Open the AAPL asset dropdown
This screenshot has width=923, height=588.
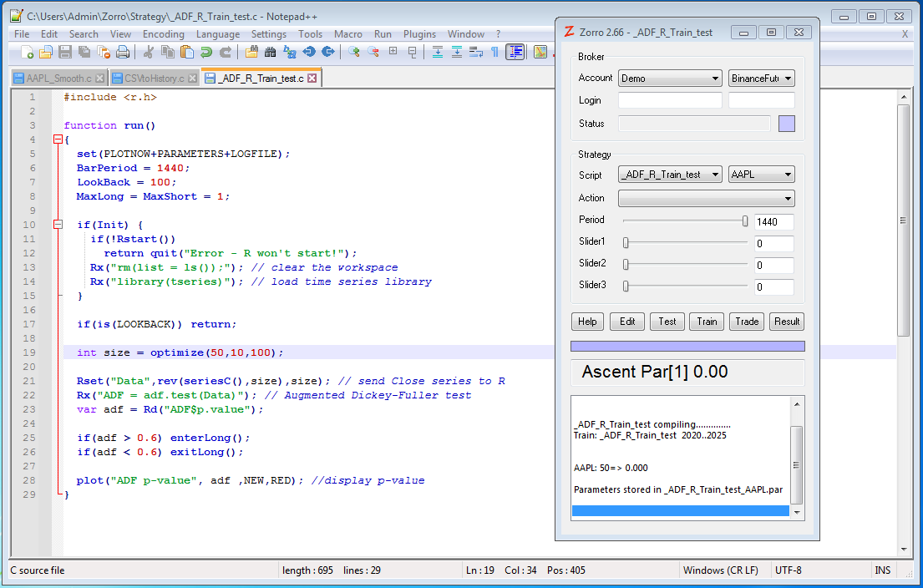[761, 175]
